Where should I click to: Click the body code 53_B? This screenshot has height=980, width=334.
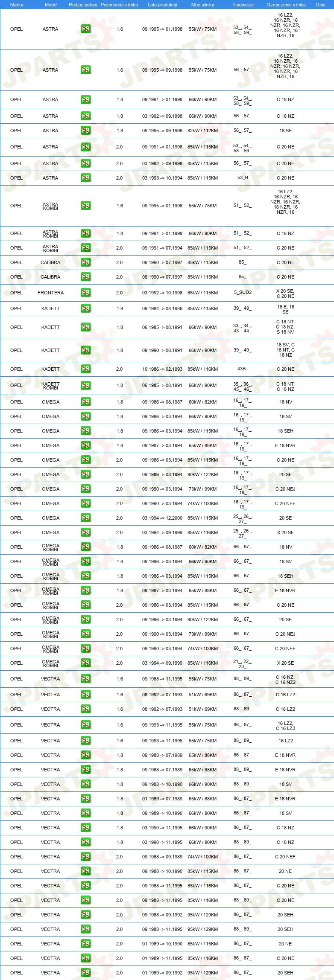[x=243, y=178]
